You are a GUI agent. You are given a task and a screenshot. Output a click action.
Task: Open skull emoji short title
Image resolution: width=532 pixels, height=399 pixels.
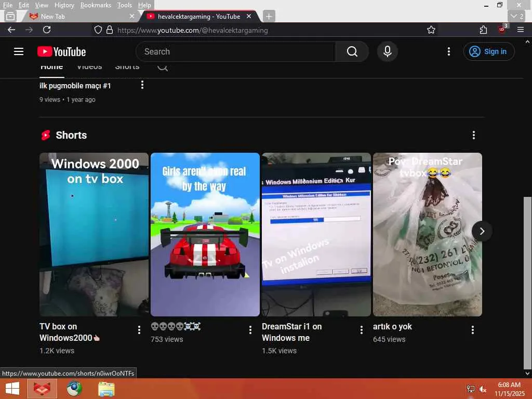pos(176,326)
